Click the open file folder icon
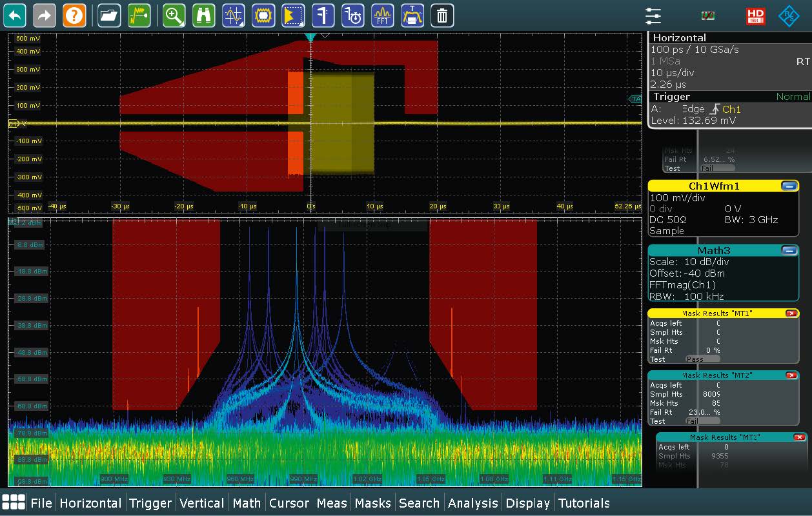Screen dimensions: 812x516 (109, 15)
